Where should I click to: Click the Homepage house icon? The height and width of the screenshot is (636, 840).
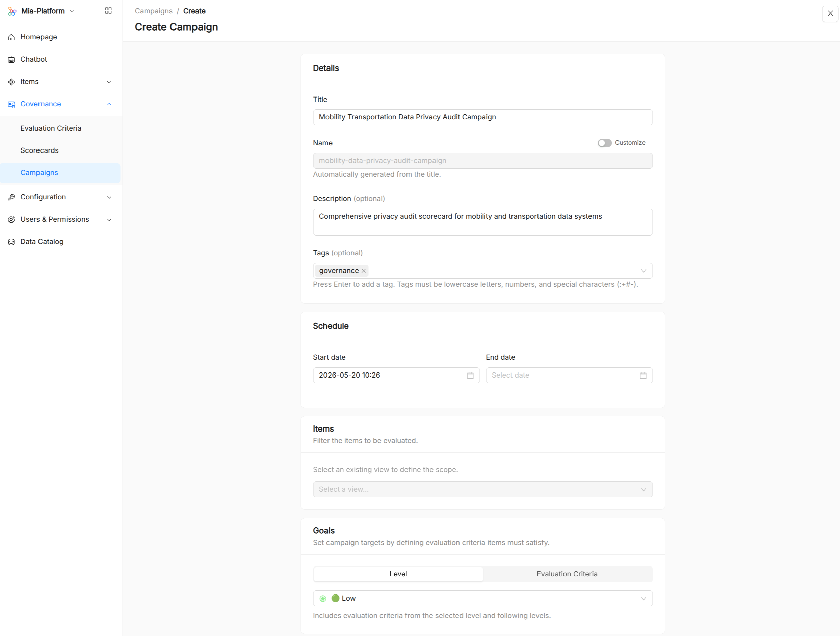pos(11,37)
